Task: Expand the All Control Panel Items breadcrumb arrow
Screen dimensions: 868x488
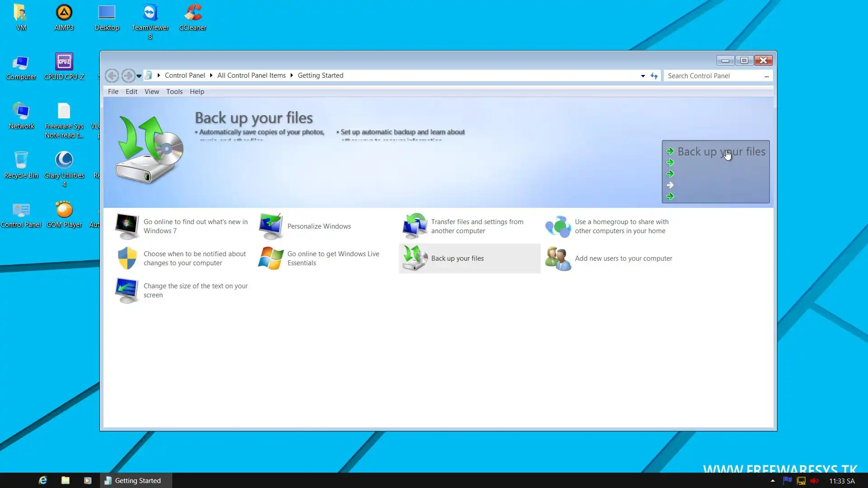Action: coord(292,75)
